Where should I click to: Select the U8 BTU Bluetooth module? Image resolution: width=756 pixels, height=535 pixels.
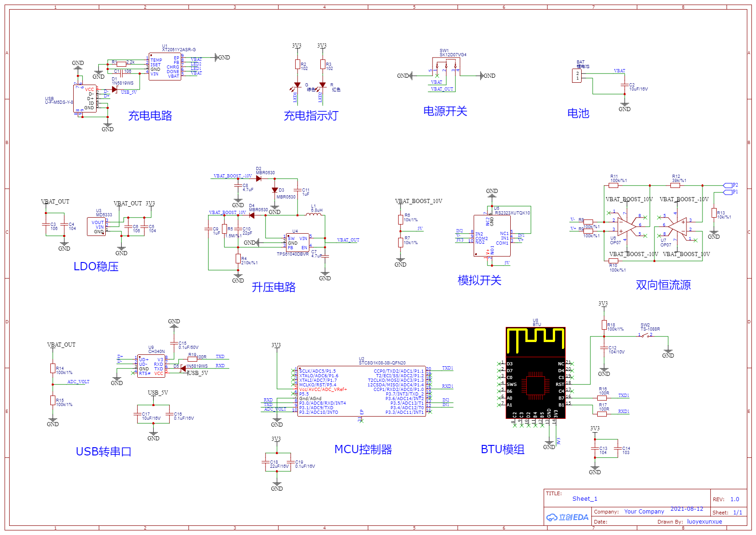[x=535, y=373]
